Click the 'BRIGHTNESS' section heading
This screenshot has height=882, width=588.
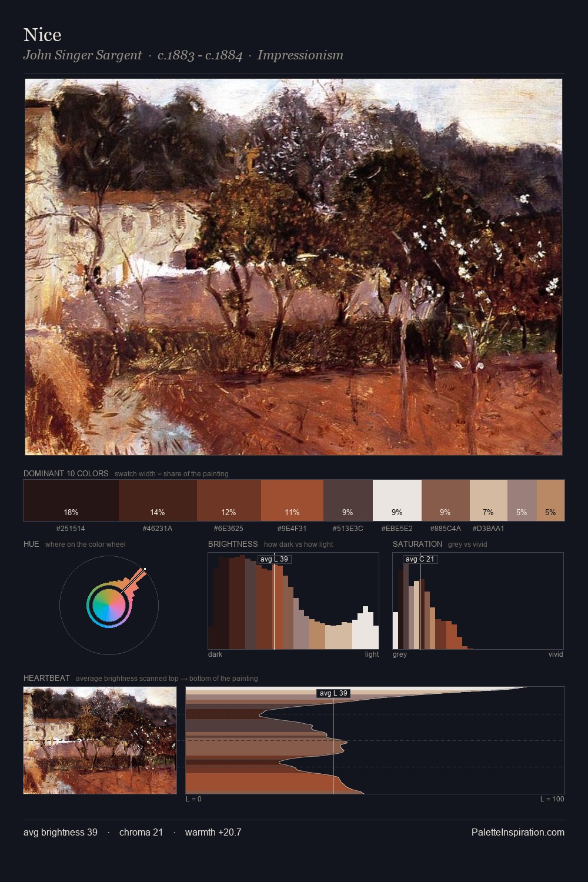(x=233, y=544)
